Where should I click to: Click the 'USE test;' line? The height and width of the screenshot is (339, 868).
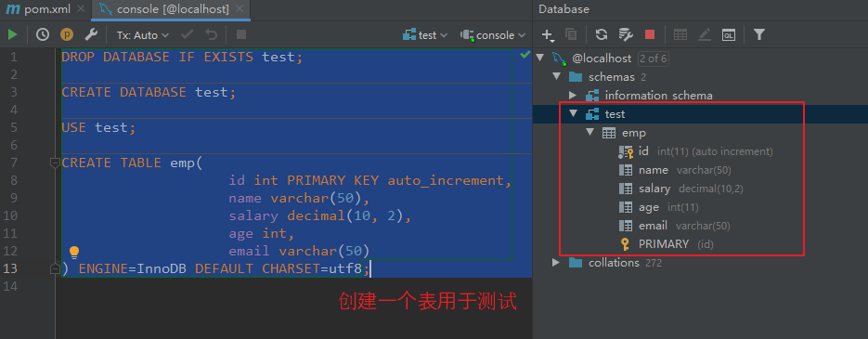(98, 127)
